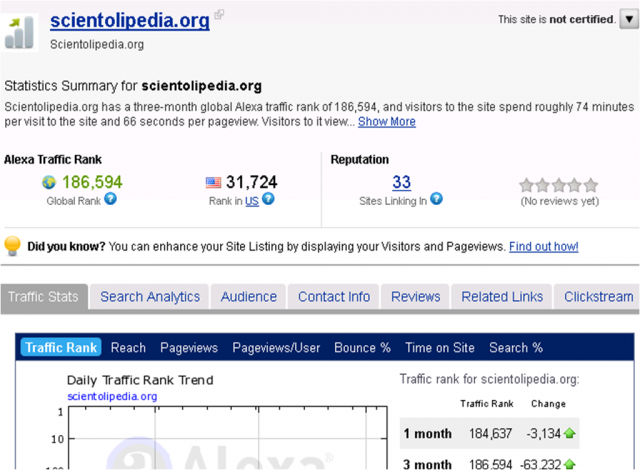The width and height of the screenshot is (640, 470).
Task: Open the scientolipedia.org title link
Action: click(129, 19)
